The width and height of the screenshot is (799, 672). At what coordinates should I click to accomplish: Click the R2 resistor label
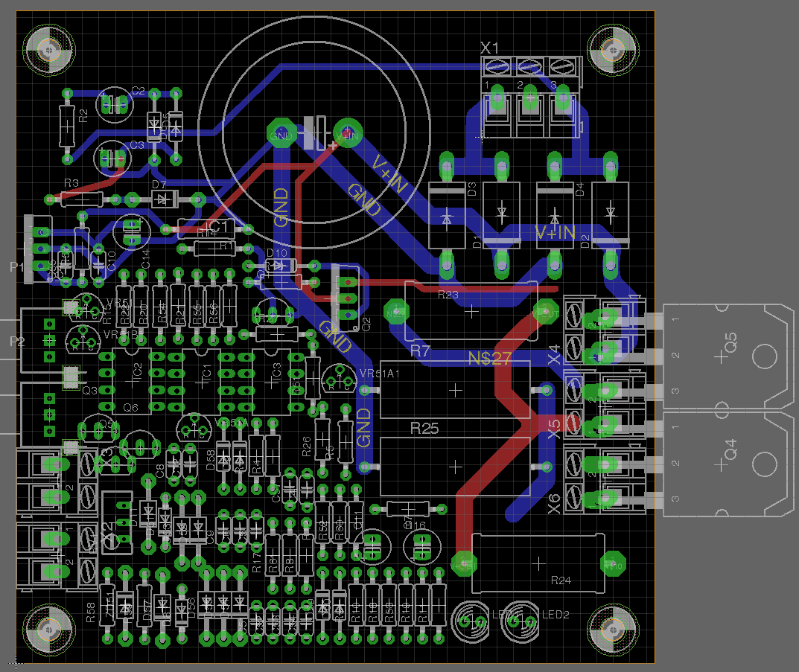pos(83,115)
